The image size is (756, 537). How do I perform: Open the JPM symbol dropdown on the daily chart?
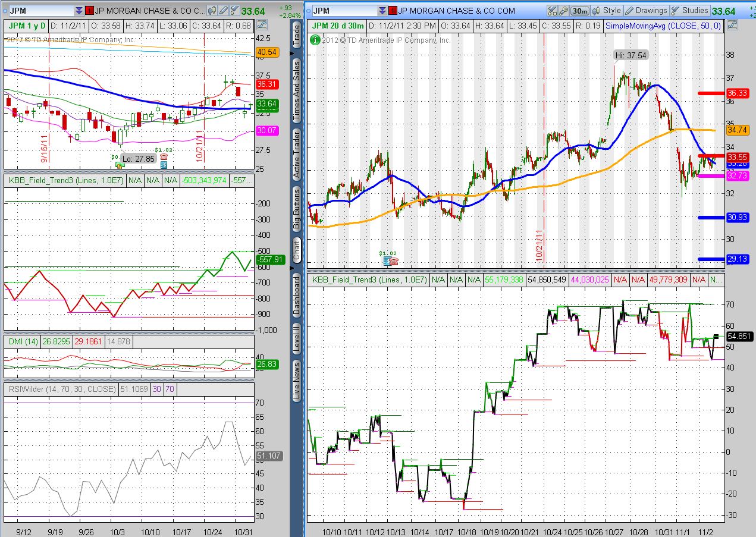coord(78,10)
